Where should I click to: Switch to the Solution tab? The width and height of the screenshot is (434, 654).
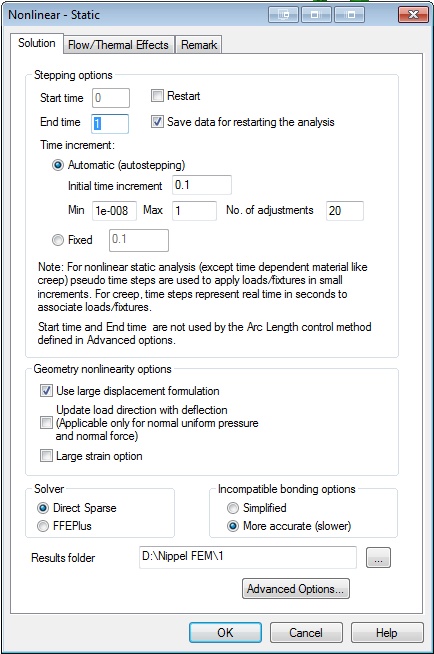click(x=37, y=43)
